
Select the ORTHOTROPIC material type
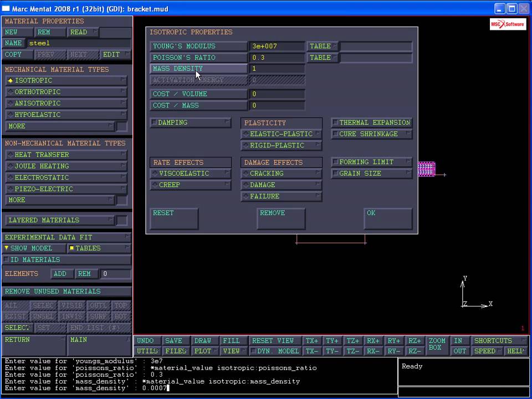[x=66, y=92]
